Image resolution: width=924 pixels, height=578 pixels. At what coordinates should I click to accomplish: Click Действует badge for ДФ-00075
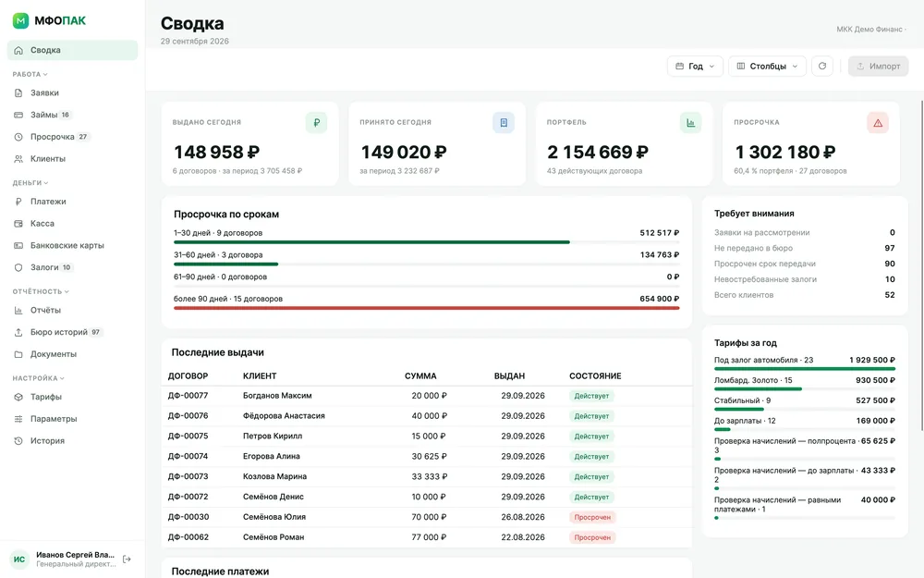pyautogui.click(x=591, y=437)
